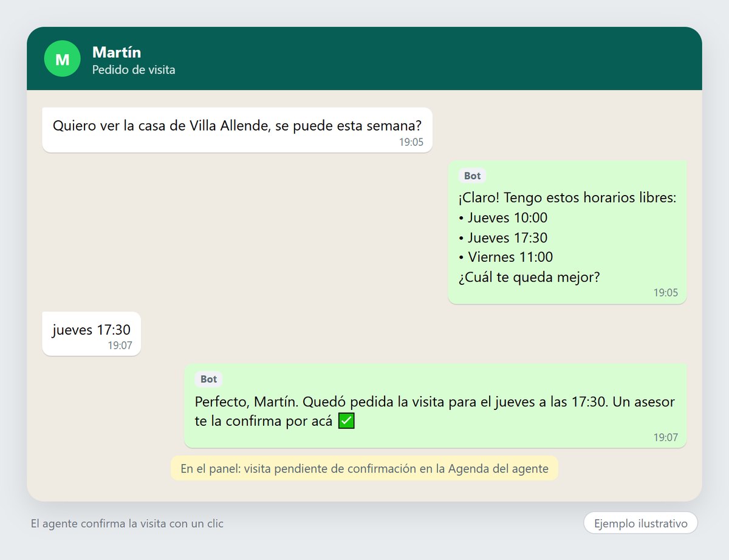Image resolution: width=729 pixels, height=560 pixels.
Task: Click the subtitle 'Pedido de visita'
Action: coord(134,70)
